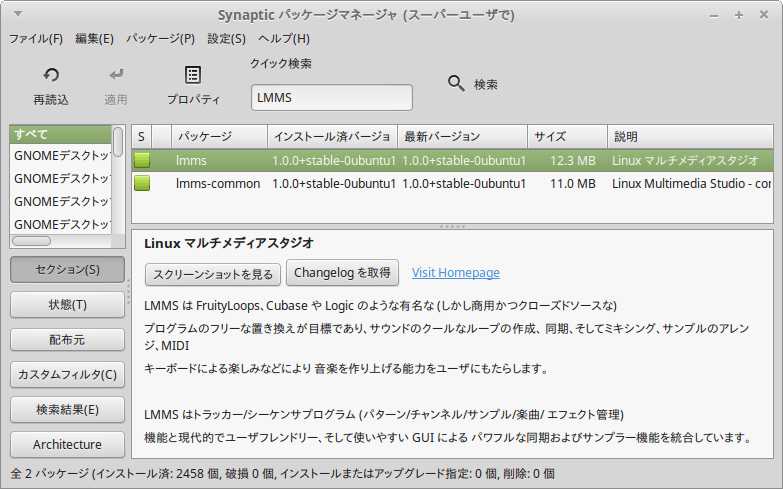Open the パッケージ(P) menu
The image size is (783, 489).
click(x=160, y=38)
